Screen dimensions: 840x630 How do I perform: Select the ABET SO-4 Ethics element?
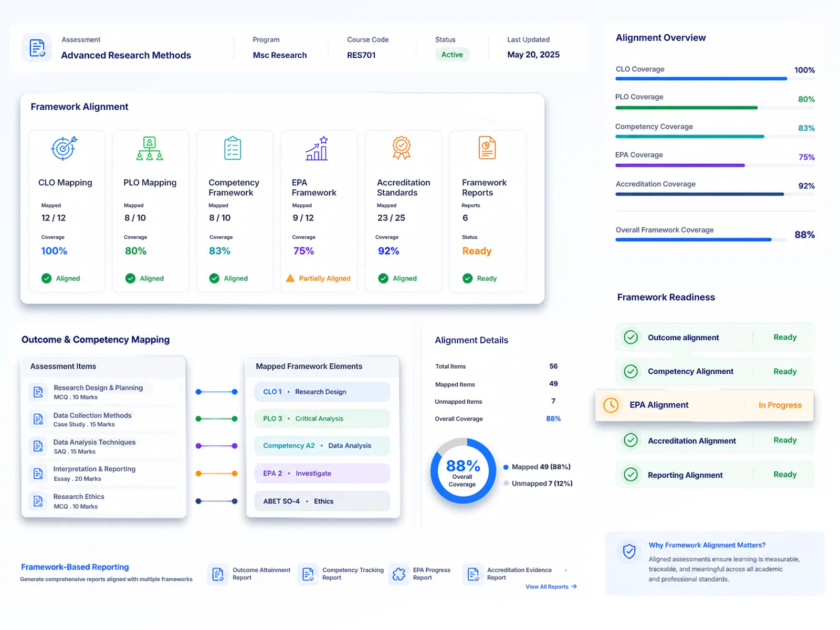click(x=322, y=501)
